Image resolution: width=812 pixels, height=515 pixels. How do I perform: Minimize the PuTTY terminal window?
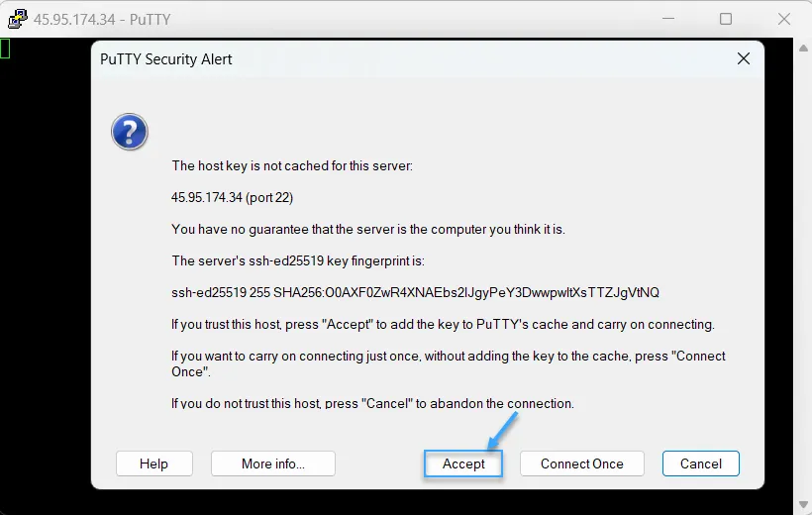click(668, 19)
